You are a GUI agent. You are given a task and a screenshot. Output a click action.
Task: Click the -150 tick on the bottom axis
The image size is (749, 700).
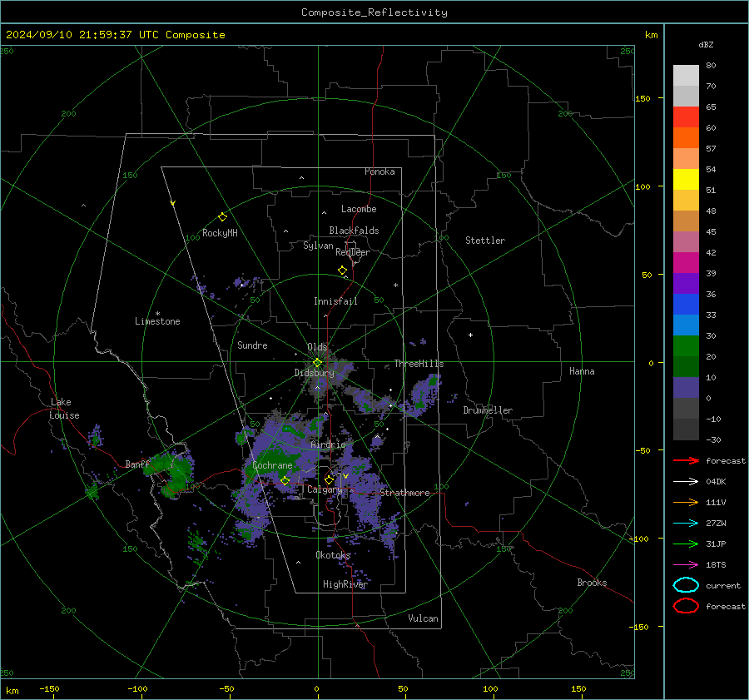[x=49, y=688]
